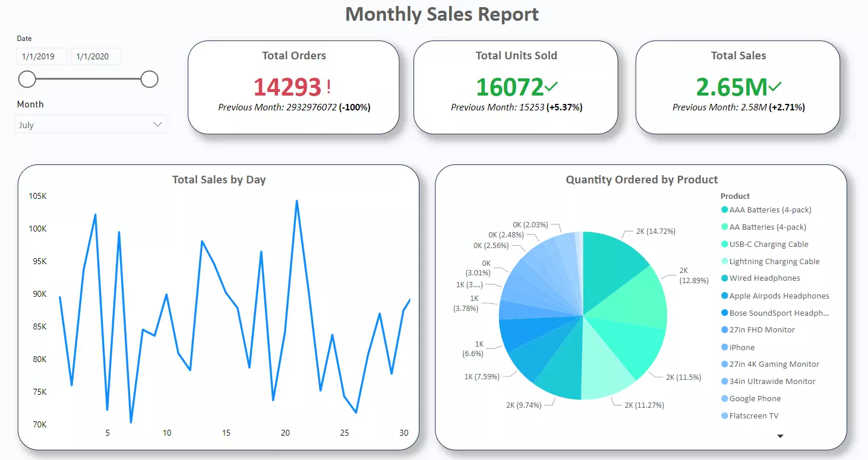
Task: Click pie label 1K (6.6%)
Action: click(473, 348)
